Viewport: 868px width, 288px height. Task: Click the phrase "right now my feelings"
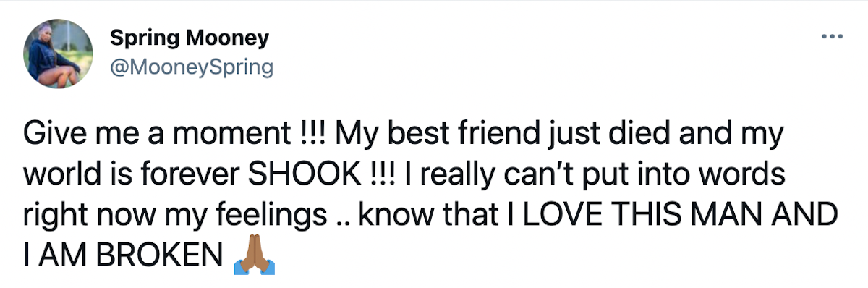point(174,217)
